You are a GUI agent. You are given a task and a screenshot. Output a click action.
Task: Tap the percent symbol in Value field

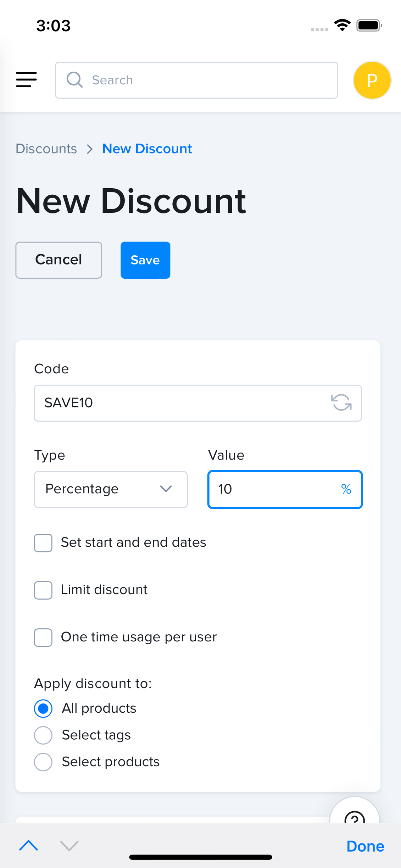[x=346, y=489]
